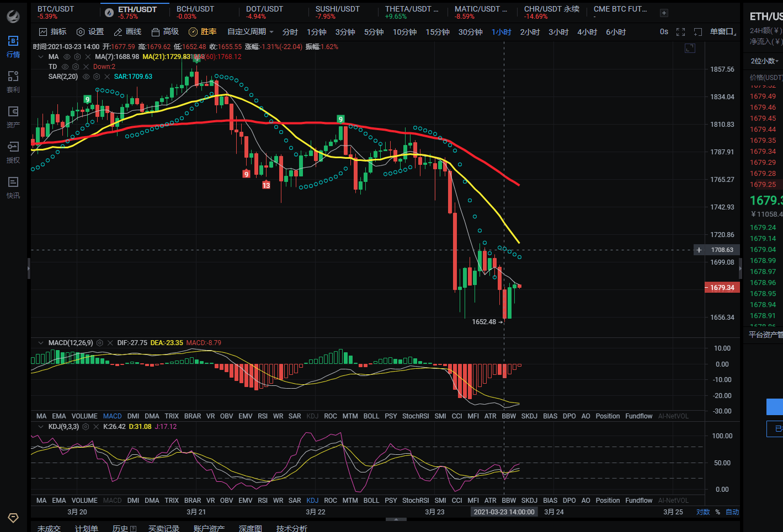Open the 高级 advanced tools
Screen dimensions: 783x532
point(165,32)
